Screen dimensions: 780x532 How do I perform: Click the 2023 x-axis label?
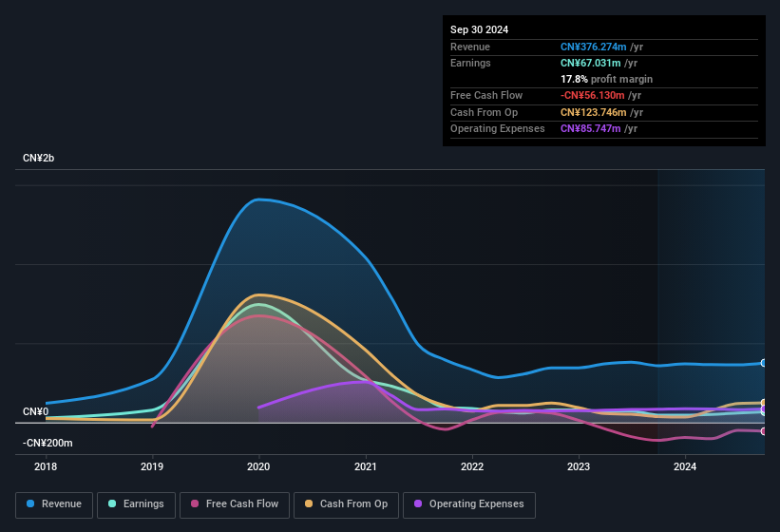click(x=579, y=466)
